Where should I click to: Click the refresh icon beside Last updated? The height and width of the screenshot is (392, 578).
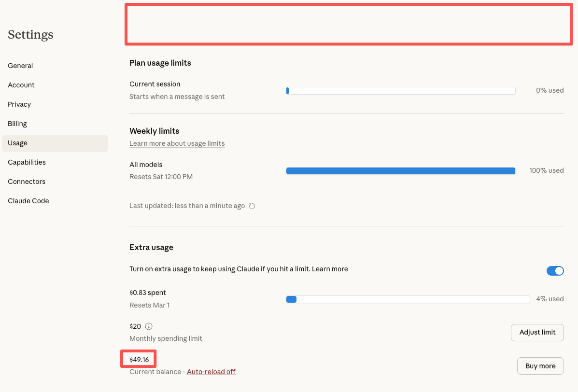252,206
